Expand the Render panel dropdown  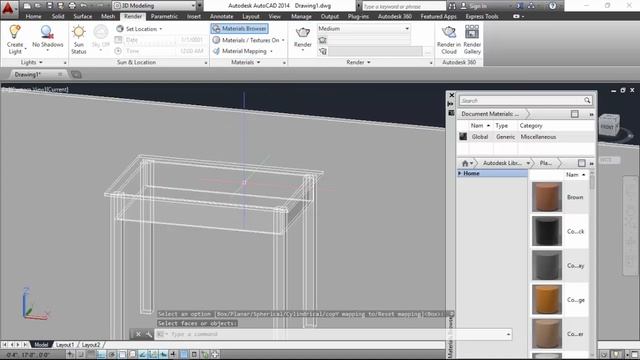coord(358,62)
